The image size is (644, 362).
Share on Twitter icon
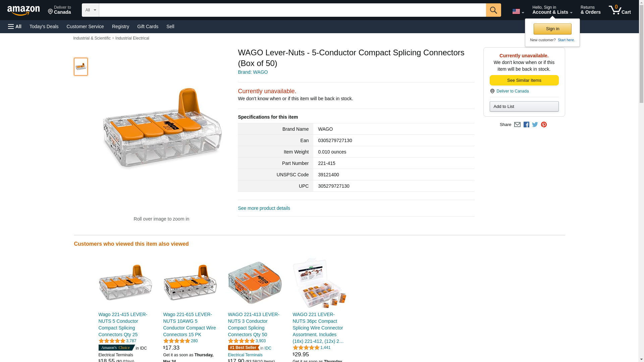click(x=535, y=125)
